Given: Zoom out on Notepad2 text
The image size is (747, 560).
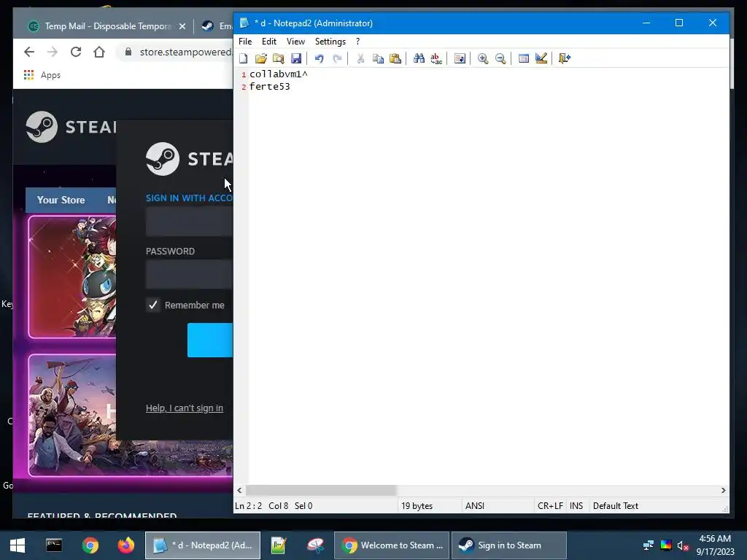Looking at the screenshot, I should tap(500, 58).
